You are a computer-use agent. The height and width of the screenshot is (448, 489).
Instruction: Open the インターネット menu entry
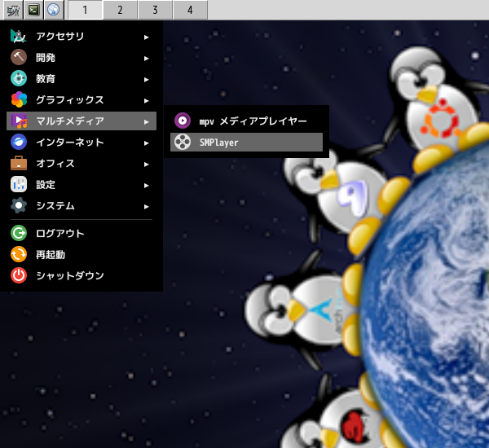(81, 143)
